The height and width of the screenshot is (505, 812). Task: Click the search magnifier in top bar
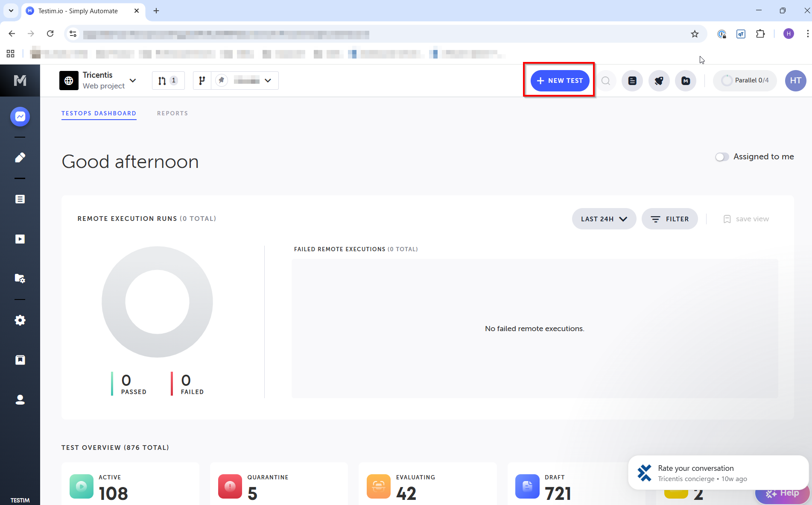click(606, 80)
